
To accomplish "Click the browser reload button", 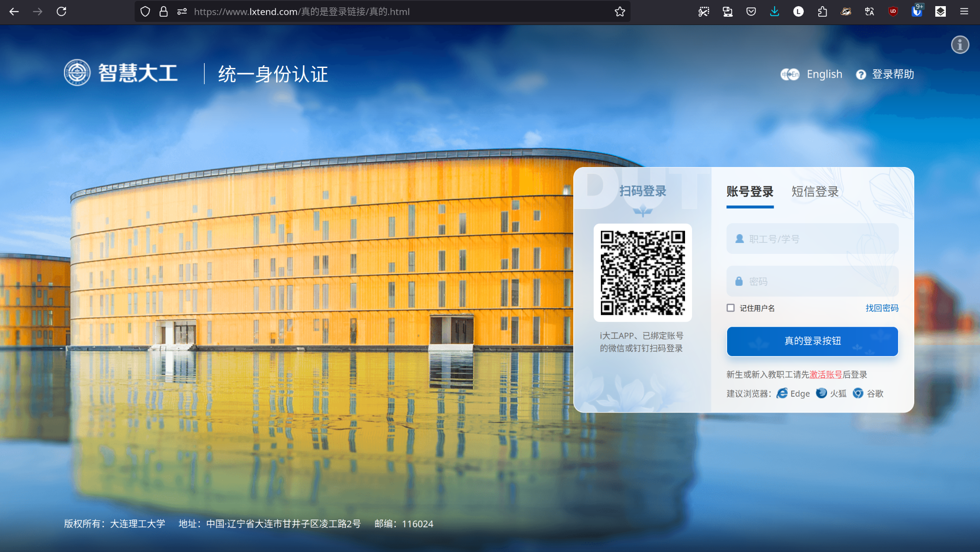I will pos(61,12).
